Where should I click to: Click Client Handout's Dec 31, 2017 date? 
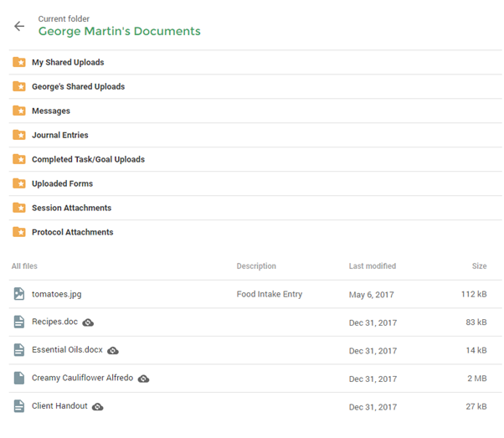click(x=373, y=407)
